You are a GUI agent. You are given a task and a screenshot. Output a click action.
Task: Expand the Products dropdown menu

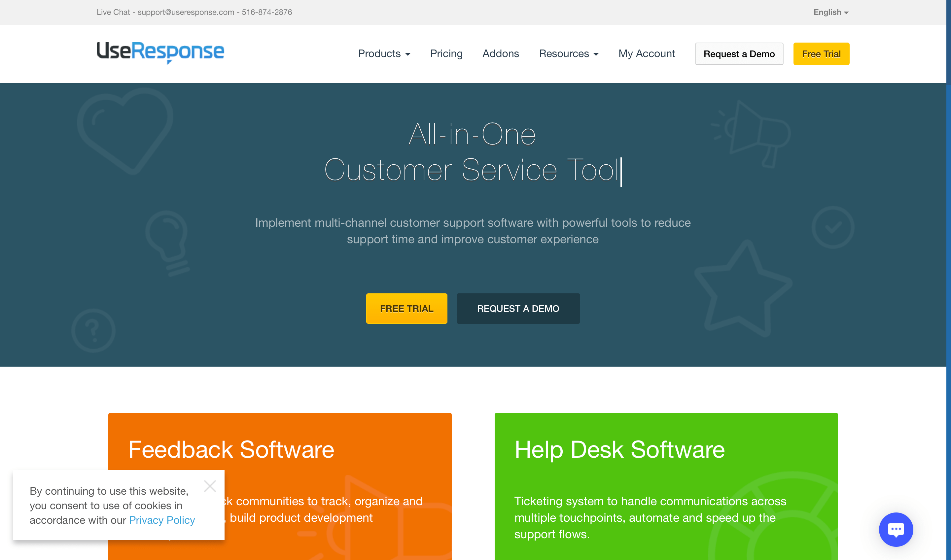click(384, 53)
